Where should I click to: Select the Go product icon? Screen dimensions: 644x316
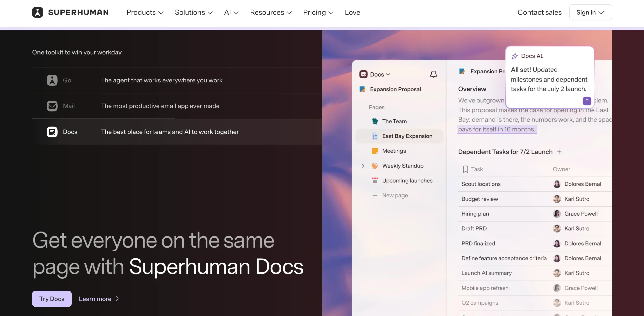point(52,80)
